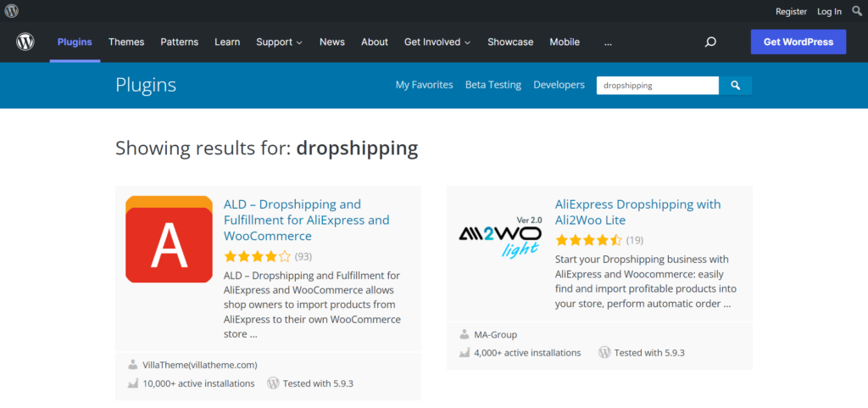Go to the Themes menu item
This screenshot has width=868, height=408.
click(126, 42)
